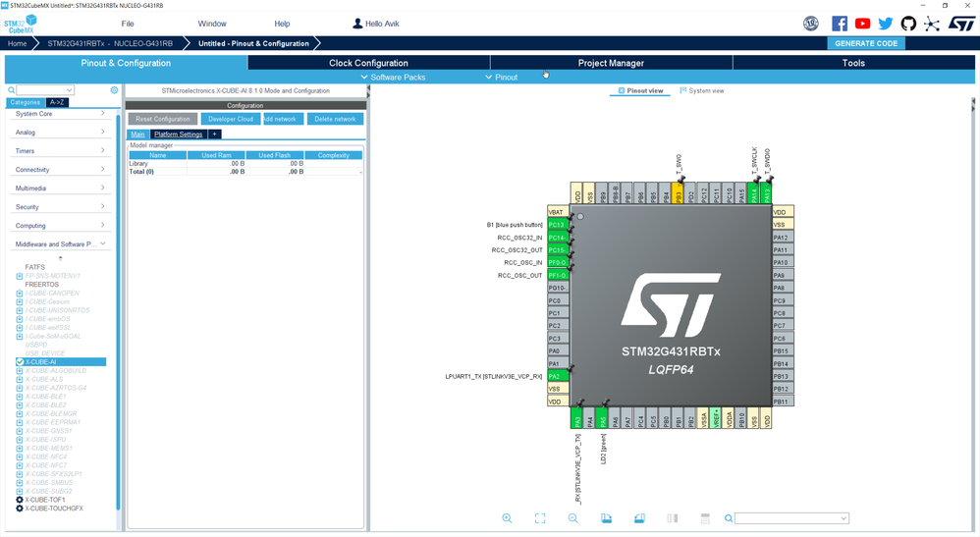Click the plus tab to add network
Viewport: 980px width, 537px height.
tap(214, 134)
